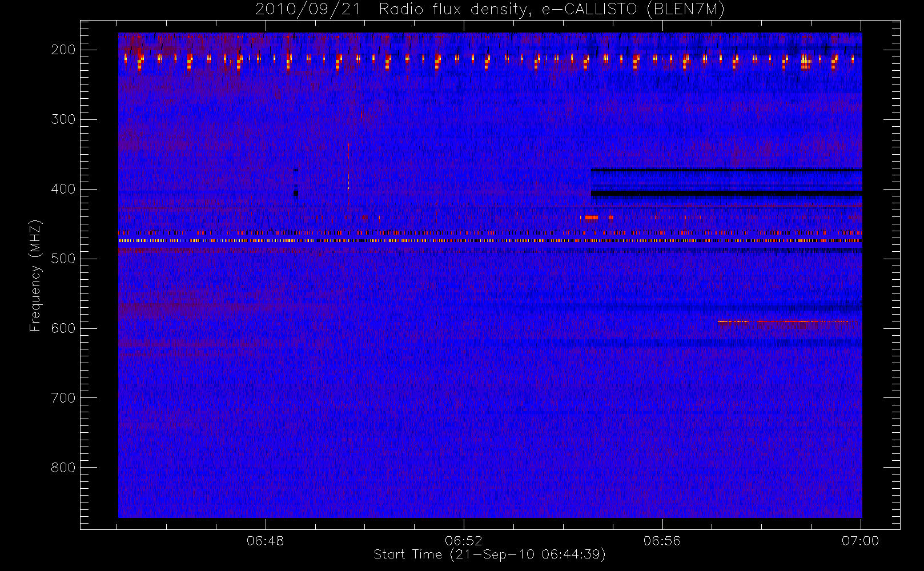Click the 200 frequency tick label
Screen dimensions: 924x571
pyautogui.click(x=63, y=50)
